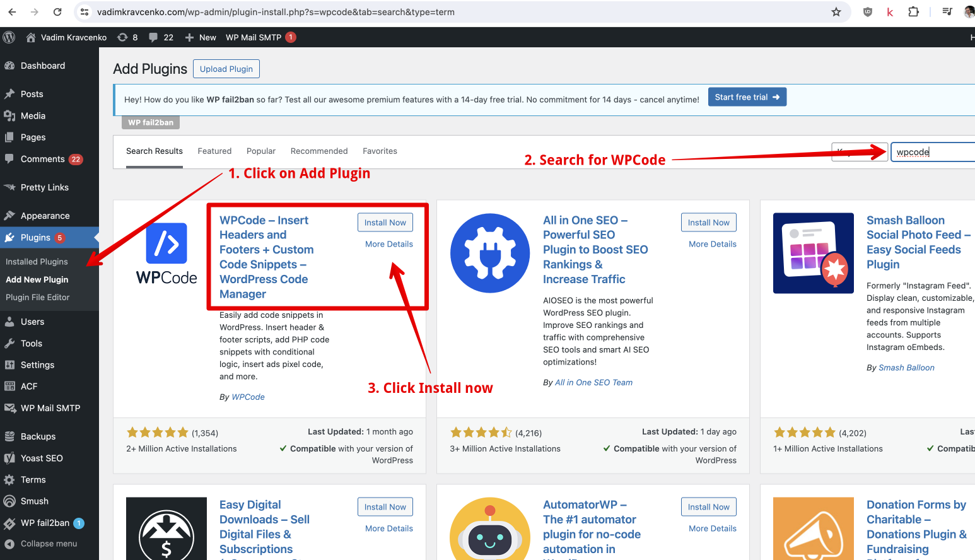Switch to the Popular tab

261,151
